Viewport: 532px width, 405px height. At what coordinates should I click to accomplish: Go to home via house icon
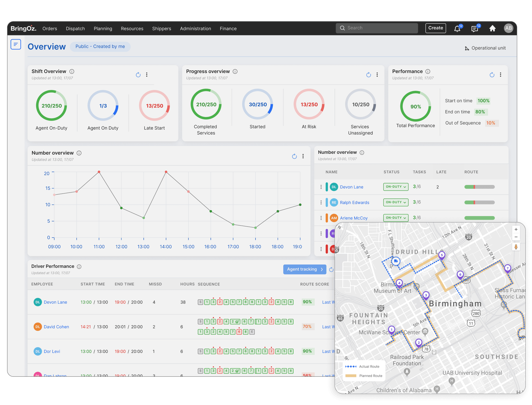492,28
